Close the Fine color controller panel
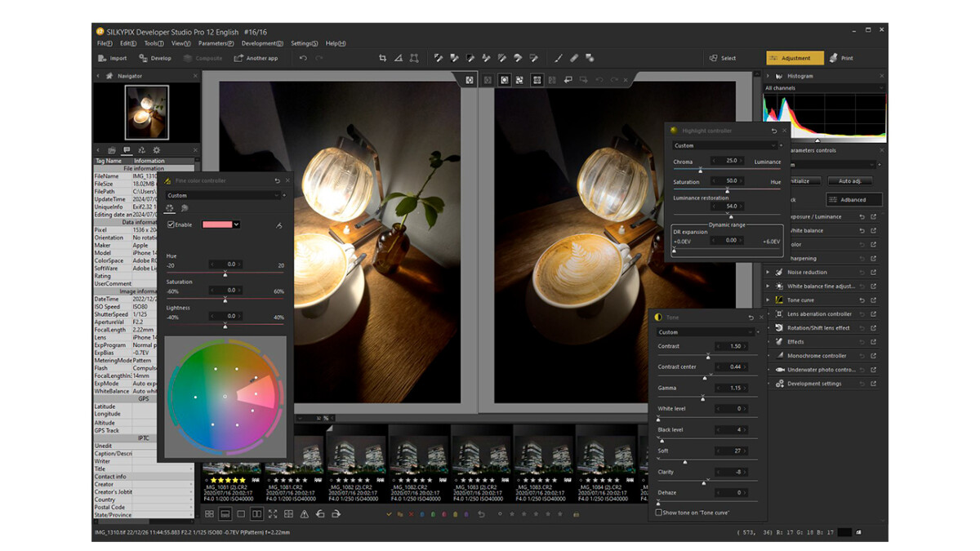The width and height of the screenshot is (980, 551). (287, 180)
